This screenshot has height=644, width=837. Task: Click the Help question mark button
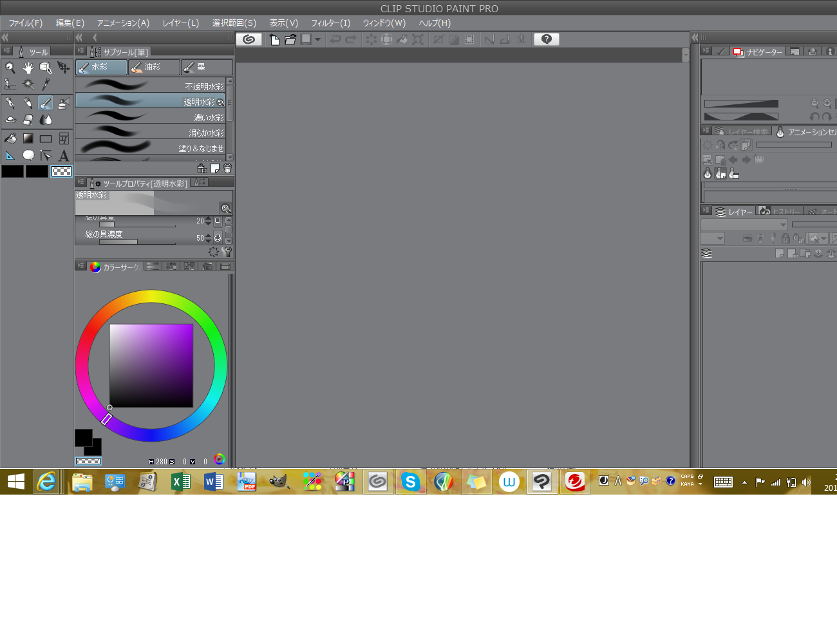pyautogui.click(x=546, y=39)
